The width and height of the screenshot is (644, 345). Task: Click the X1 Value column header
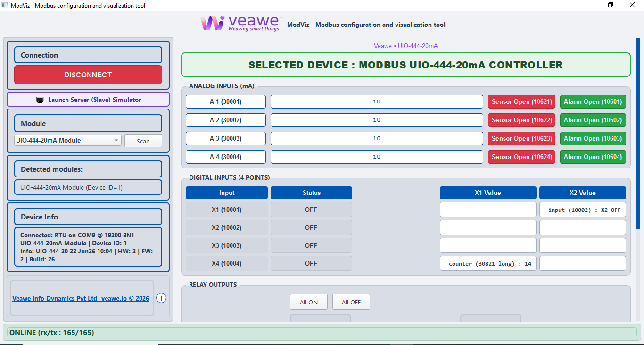click(488, 193)
